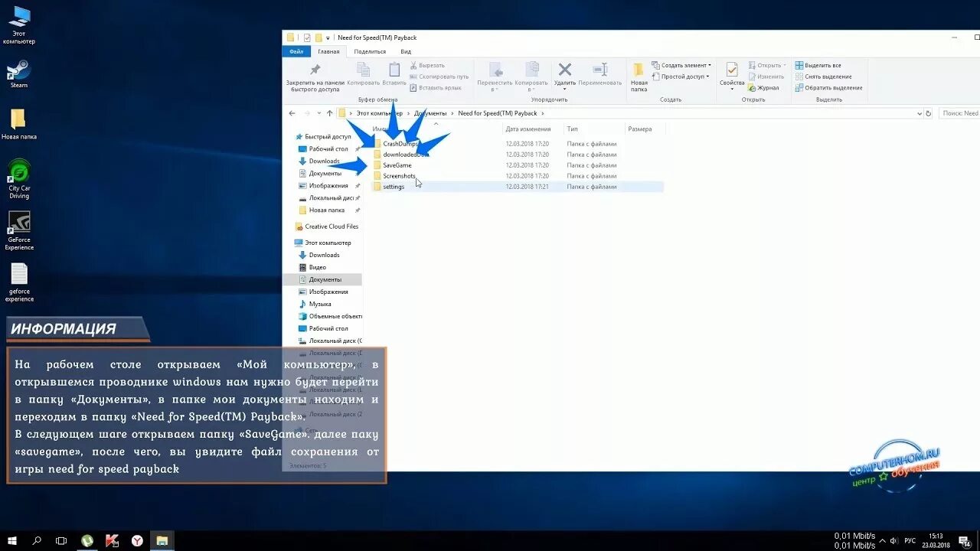Open Kaspersky taskbar icon

tap(112, 541)
